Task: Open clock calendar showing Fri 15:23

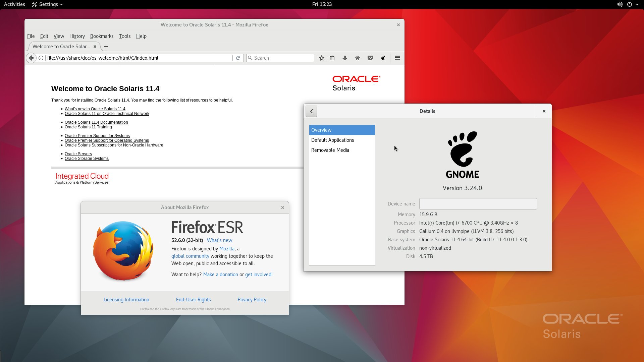Action: point(322,4)
